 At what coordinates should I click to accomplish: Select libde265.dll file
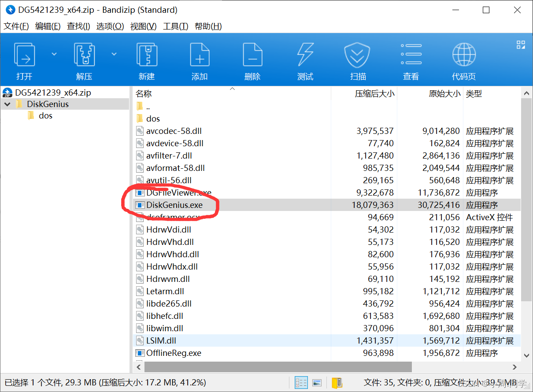[x=169, y=303]
